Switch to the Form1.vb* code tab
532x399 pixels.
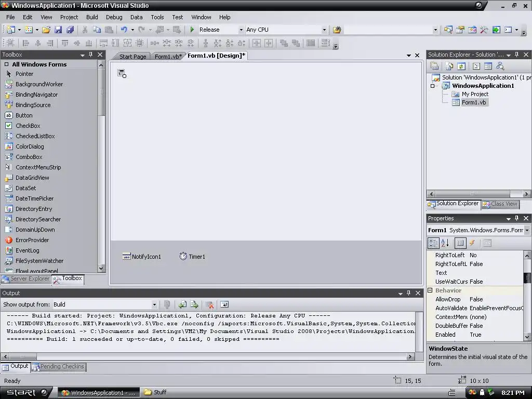tap(168, 56)
